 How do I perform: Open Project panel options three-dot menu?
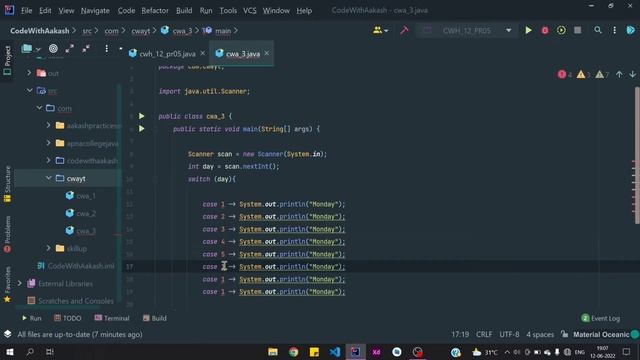(x=107, y=49)
